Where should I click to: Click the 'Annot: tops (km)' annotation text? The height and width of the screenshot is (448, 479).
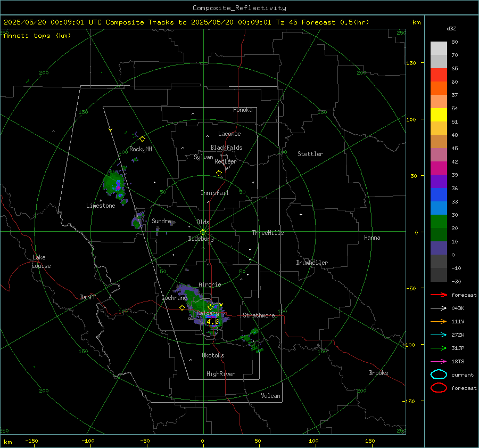[x=37, y=36]
